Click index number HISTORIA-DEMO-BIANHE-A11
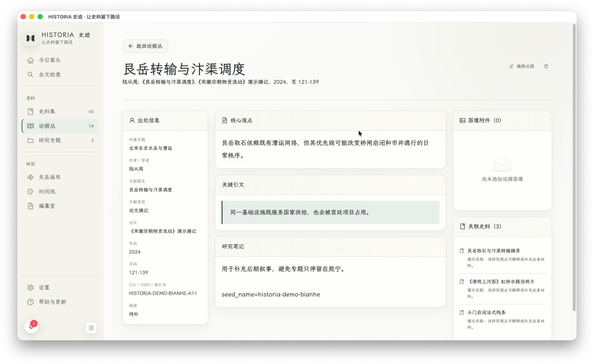 (x=163, y=293)
